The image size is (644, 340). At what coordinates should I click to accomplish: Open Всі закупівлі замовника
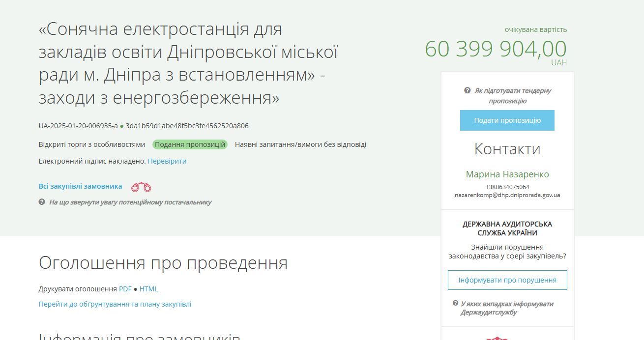click(80, 186)
